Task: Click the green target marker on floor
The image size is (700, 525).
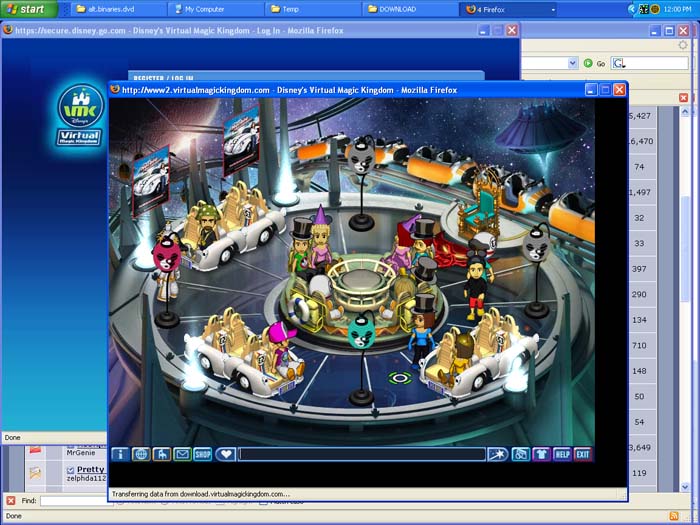Action: pos(400,379)
